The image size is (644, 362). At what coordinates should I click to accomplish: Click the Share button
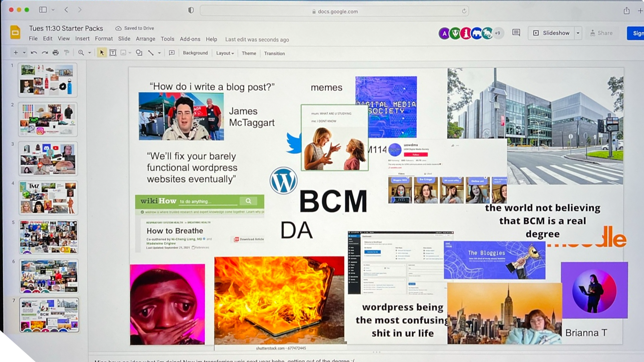click(x=601, y=33)
